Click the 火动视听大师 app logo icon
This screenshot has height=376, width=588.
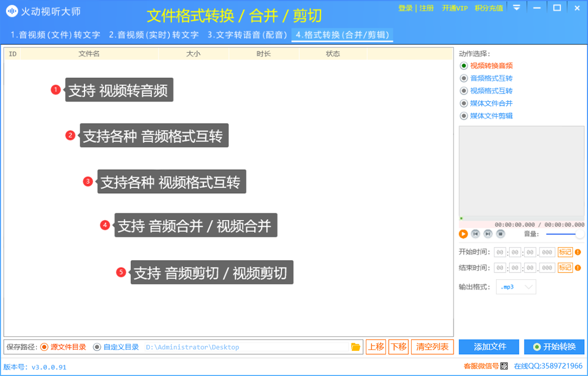(x=12, y=11)
